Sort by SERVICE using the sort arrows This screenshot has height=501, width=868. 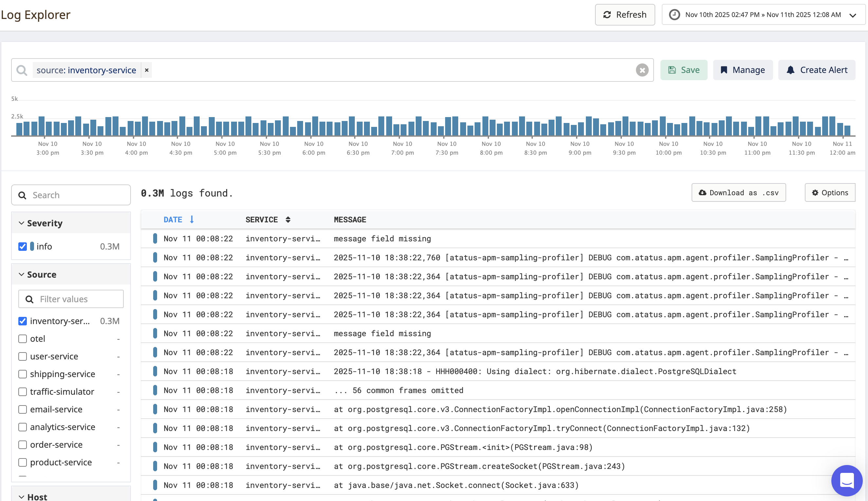point(288,219)
